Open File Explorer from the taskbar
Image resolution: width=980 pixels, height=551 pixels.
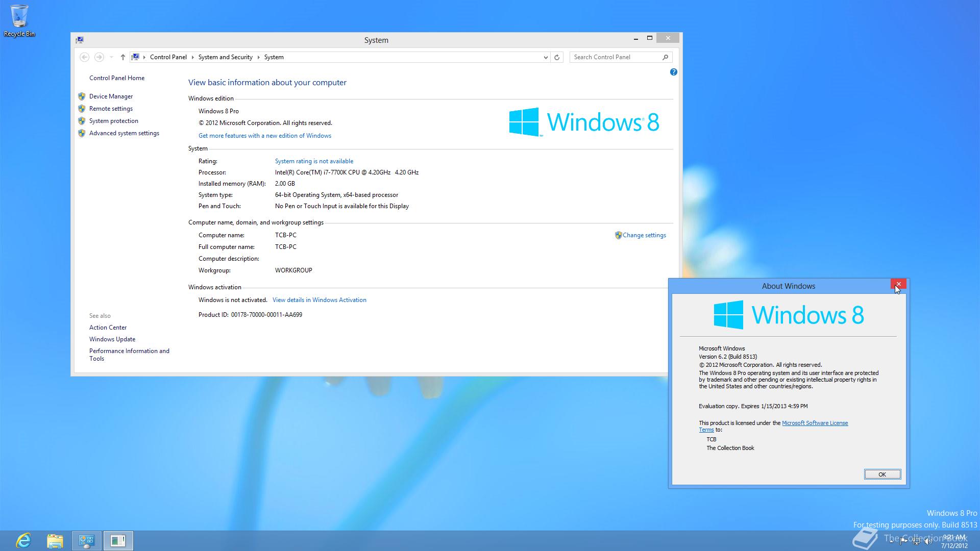coord(55,540)
